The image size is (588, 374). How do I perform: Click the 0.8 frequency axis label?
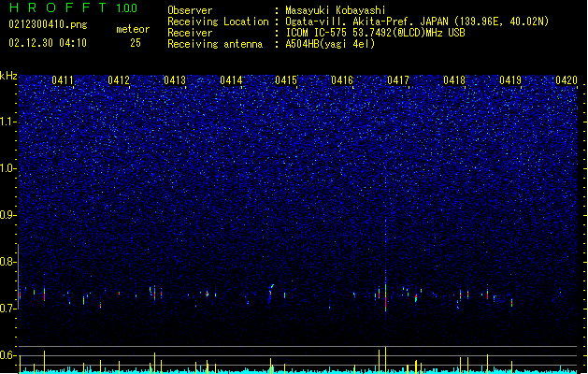coord(8,262)
